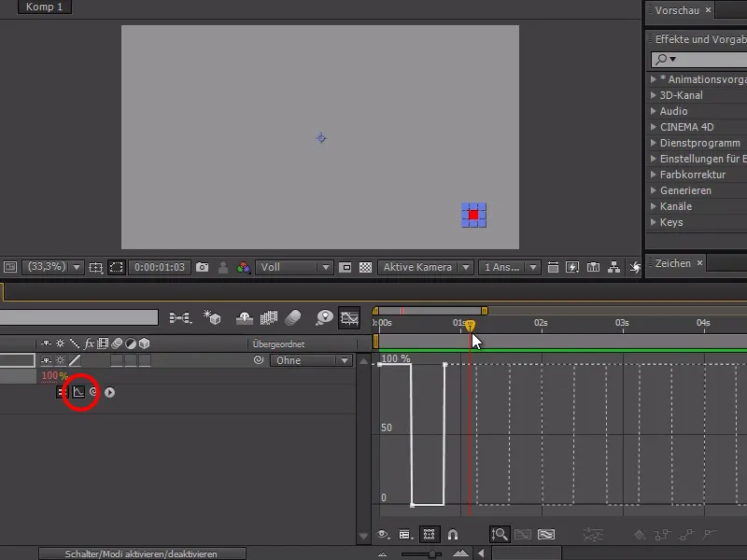
Task: Switch to the Komp 1 tab
Action: (44, 7)
